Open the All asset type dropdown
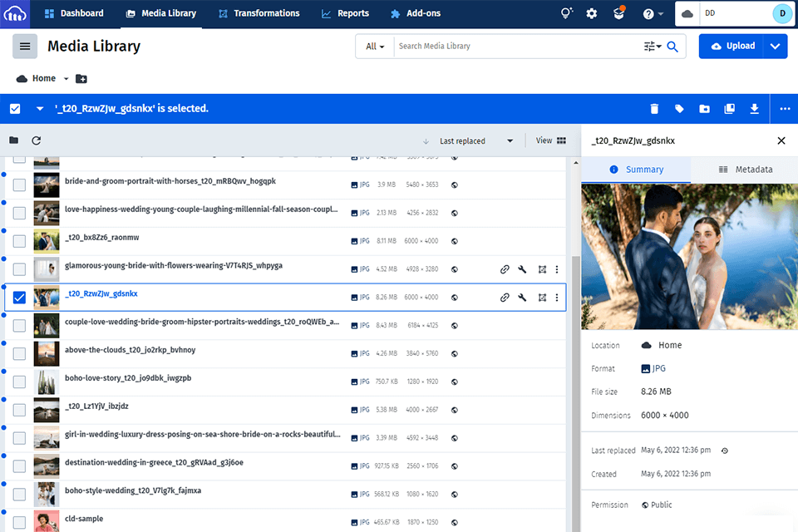 [x=375, y=47]
